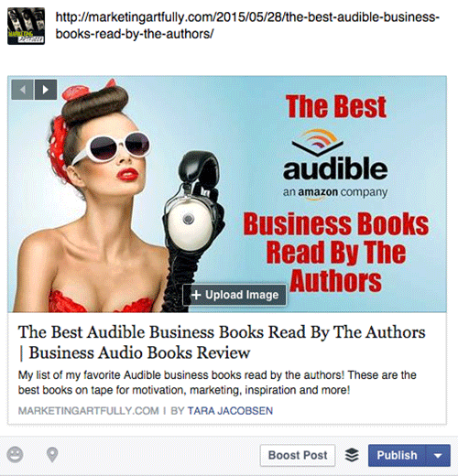Click the stacked layers icon

pos(352,455)
